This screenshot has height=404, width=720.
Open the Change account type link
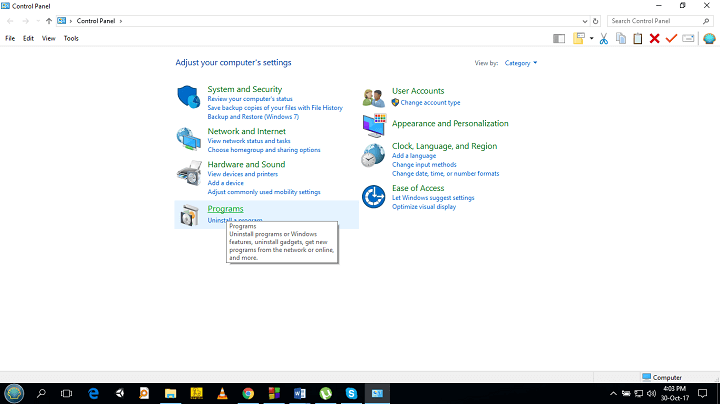point(430,102)
